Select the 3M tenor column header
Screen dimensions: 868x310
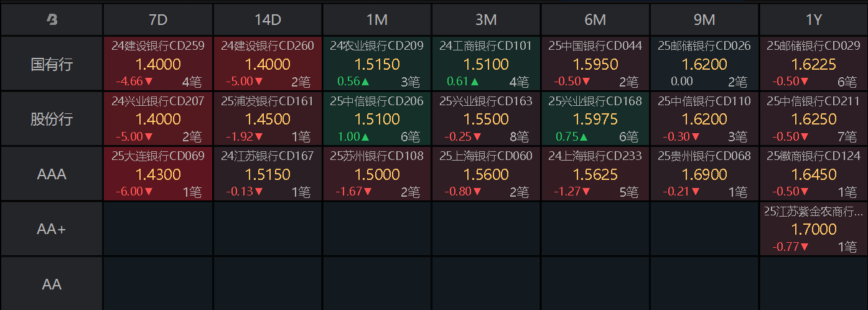pos(486,20)
